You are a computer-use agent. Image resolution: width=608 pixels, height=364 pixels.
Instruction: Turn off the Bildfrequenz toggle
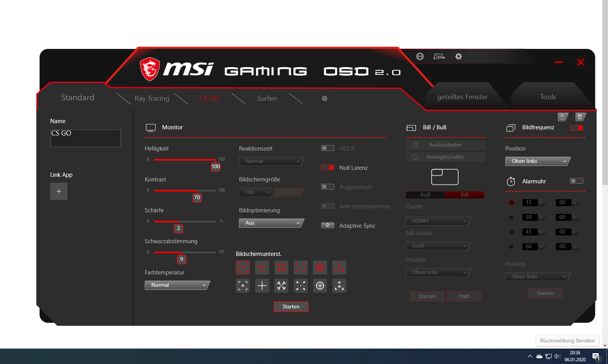[x=577, y=128]
